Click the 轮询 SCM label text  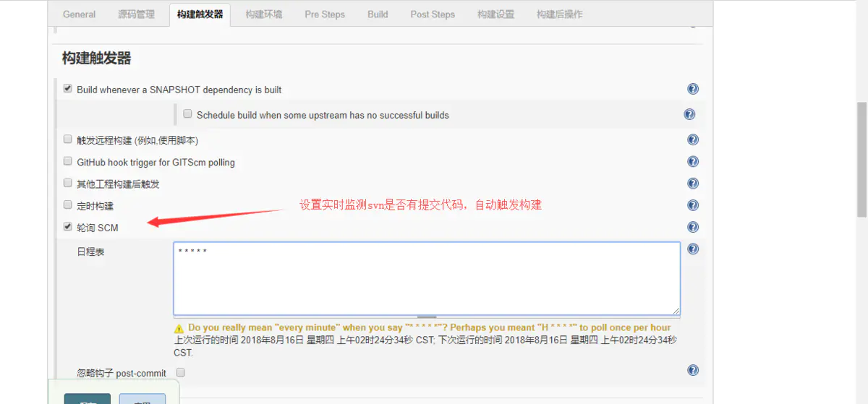[x=98, y=228]
